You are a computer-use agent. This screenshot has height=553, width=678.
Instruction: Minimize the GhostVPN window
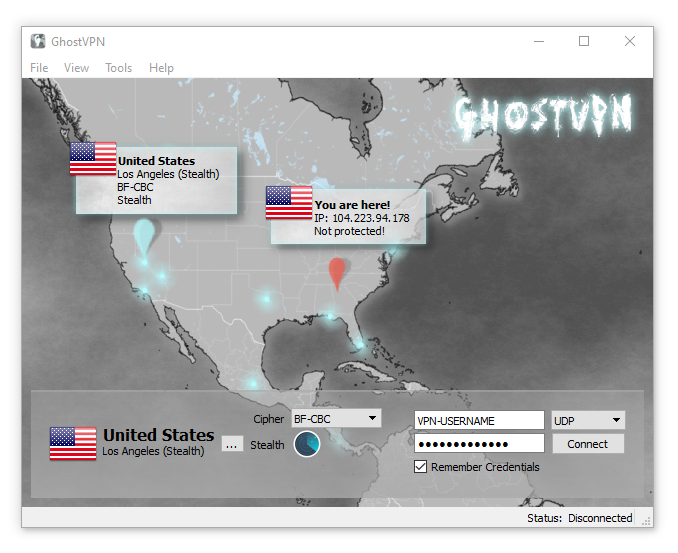(x=539, y=41)
